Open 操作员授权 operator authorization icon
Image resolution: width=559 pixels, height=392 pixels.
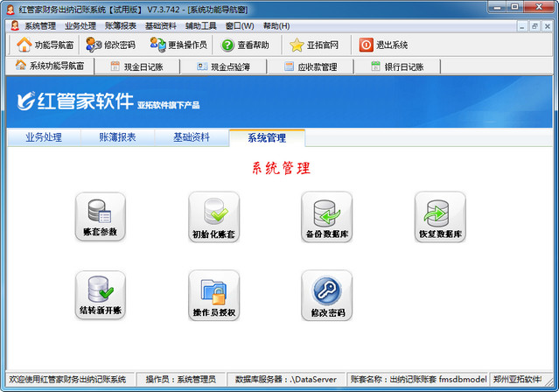[213, 296]
